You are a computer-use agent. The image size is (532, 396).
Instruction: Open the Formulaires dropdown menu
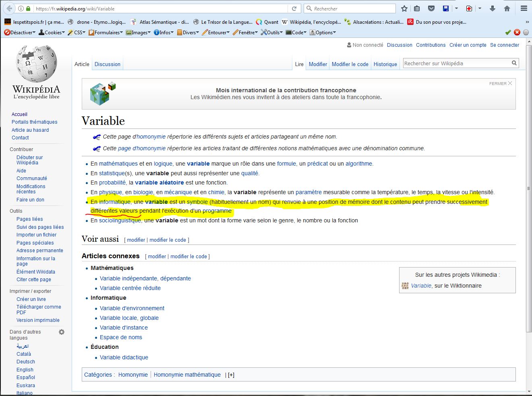[x=106, y=32]
